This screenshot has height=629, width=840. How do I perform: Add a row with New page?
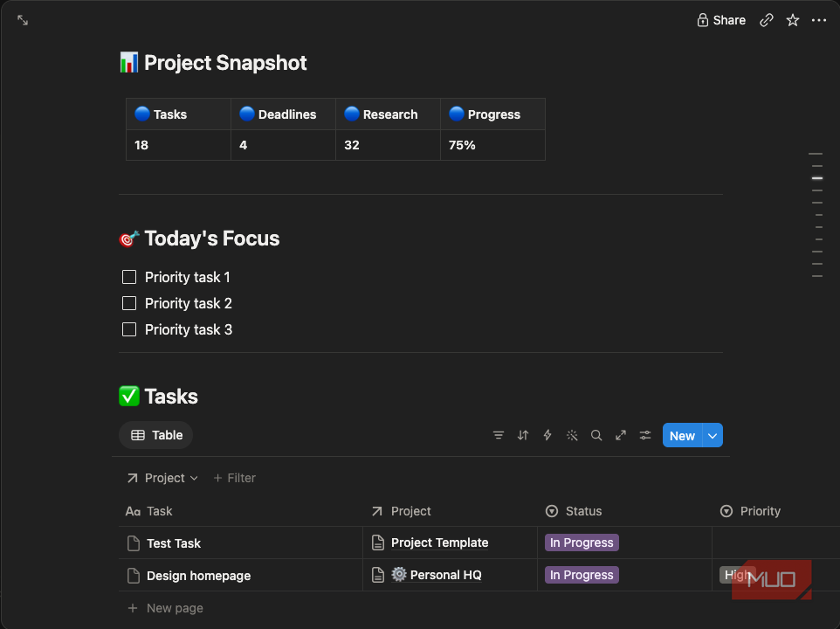pos(166,608)
